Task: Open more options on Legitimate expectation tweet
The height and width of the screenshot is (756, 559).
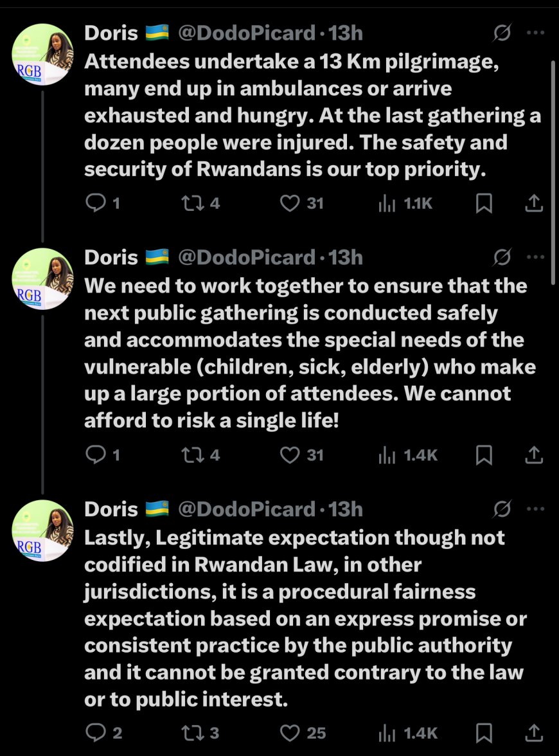Action: click(x=535, y=510)
